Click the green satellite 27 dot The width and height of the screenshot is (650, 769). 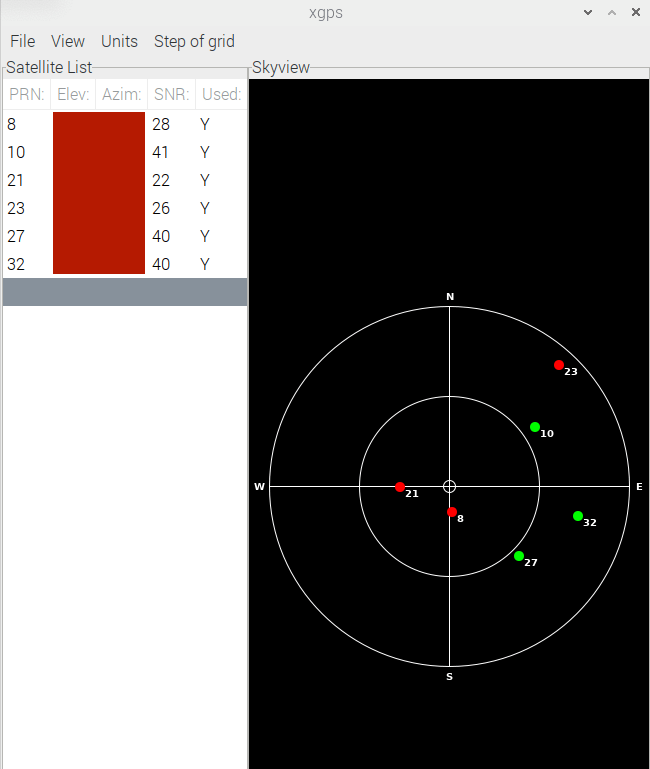[519, 556]
